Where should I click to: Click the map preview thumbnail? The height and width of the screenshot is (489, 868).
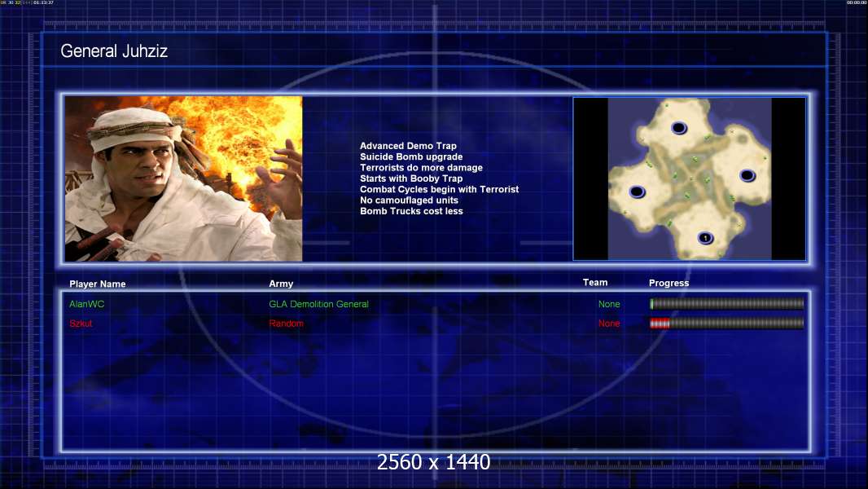click(x=690, y=178)
